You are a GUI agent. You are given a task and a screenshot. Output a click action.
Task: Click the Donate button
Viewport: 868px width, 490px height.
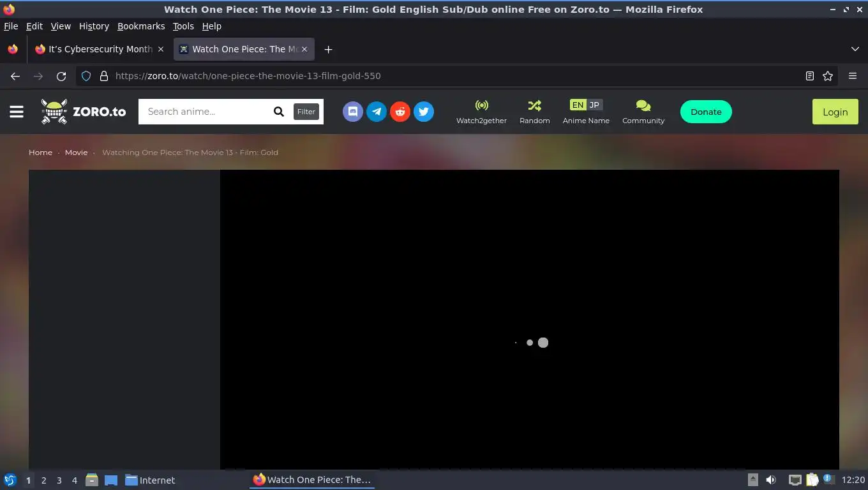pos(706,112)
